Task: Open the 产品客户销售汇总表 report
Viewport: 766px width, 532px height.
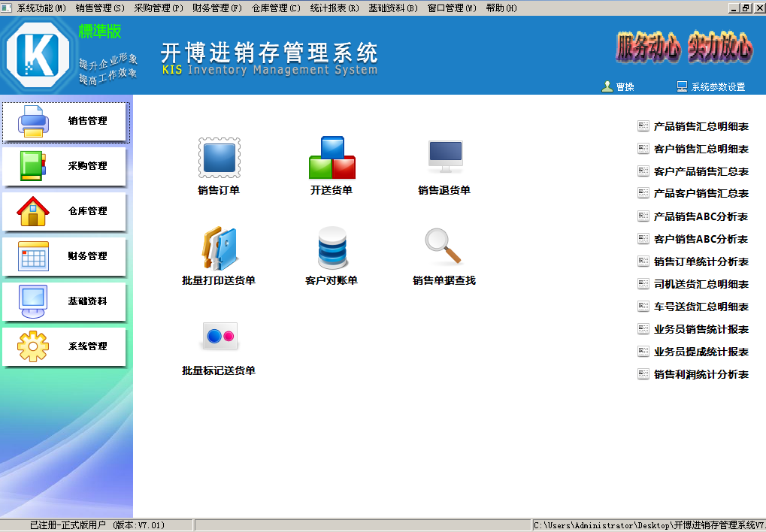Action: 701,193
